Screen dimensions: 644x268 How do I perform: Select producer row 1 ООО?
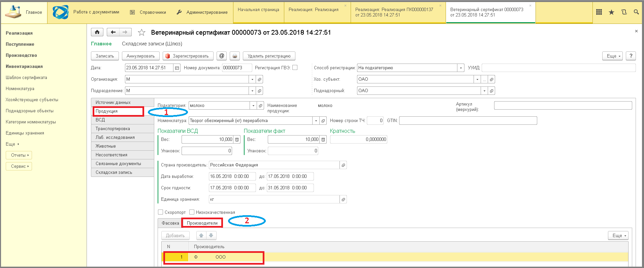coord(395,257)
